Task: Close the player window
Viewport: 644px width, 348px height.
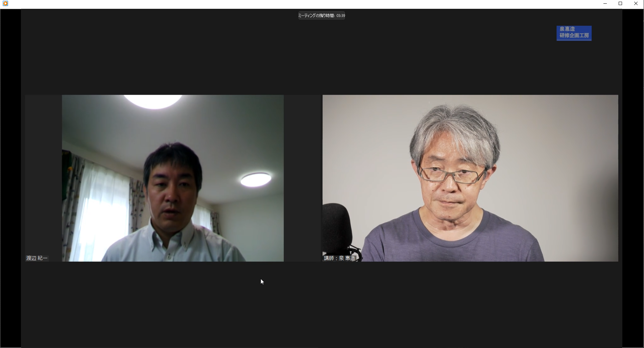Action: pyautogui.click(x=636, y=4)
